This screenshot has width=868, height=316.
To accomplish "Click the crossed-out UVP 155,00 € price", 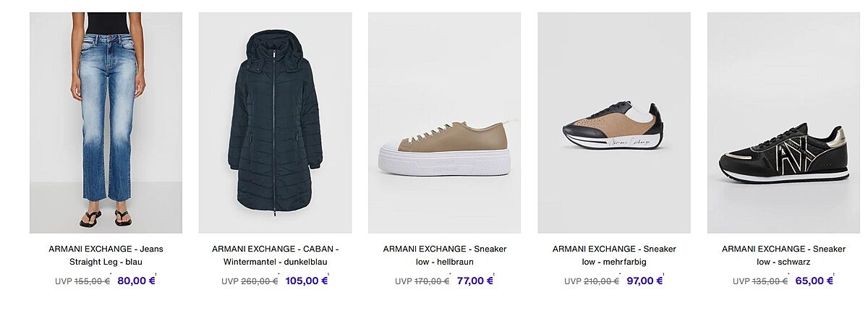I will tap(90, 281).
